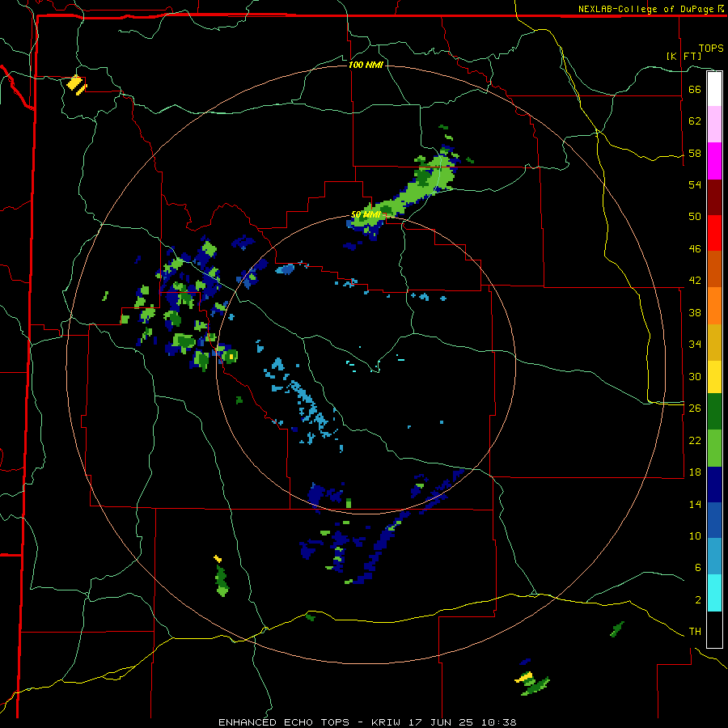Image resolution: width=728 pixels, height=728 pixels.
Task: Click the gold legend swatch near 34
Action: point(714,342)
